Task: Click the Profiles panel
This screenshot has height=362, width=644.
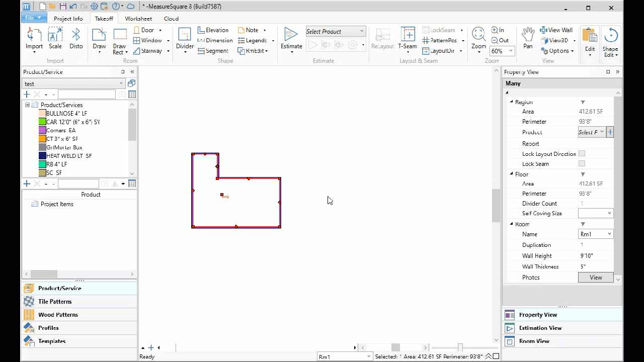Action: (x=79, y=328)
